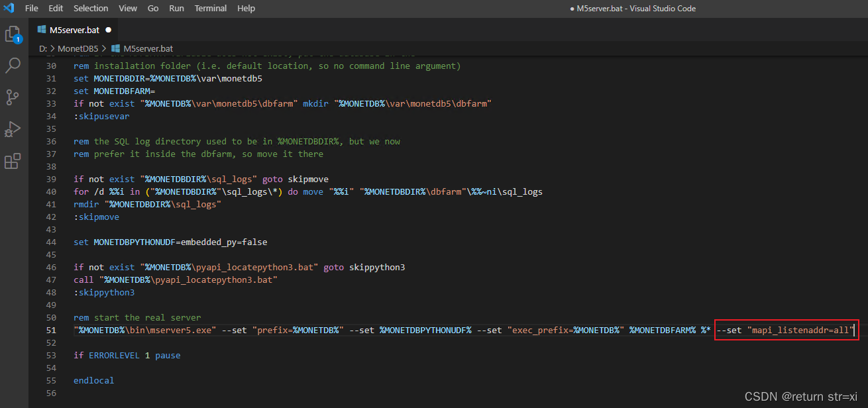The width and height of the screenshot is (868, 408).
Task: Click "mserver5.exe" on line 51
Action: pos(182,330)
